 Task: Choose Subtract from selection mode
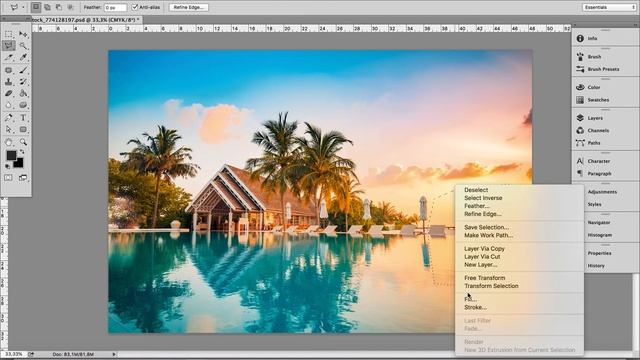pyautogui.click(x=59, y=7)
